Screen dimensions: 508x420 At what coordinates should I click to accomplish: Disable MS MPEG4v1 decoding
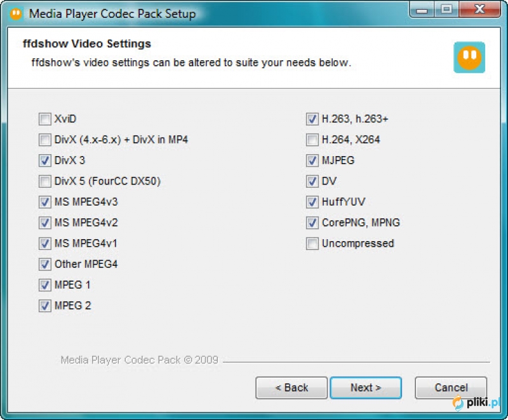pos(44,244)
